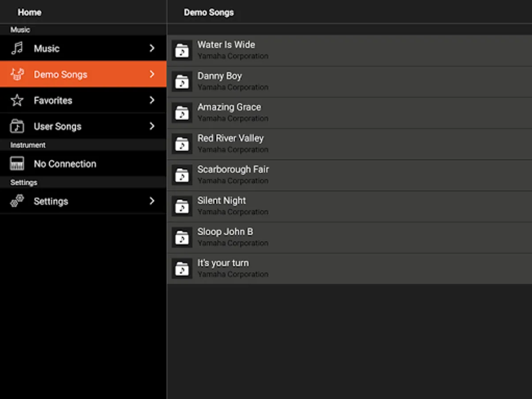Click the song icon beside Water Is Wide
532x399 pixels.
[x=182, y=51]
